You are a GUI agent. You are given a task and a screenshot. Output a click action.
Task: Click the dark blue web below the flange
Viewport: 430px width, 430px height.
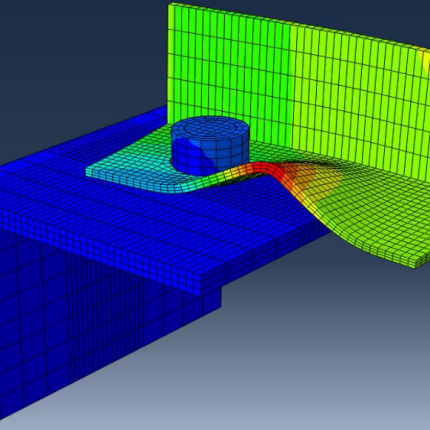pyautogui.click(x=83, y=317)
